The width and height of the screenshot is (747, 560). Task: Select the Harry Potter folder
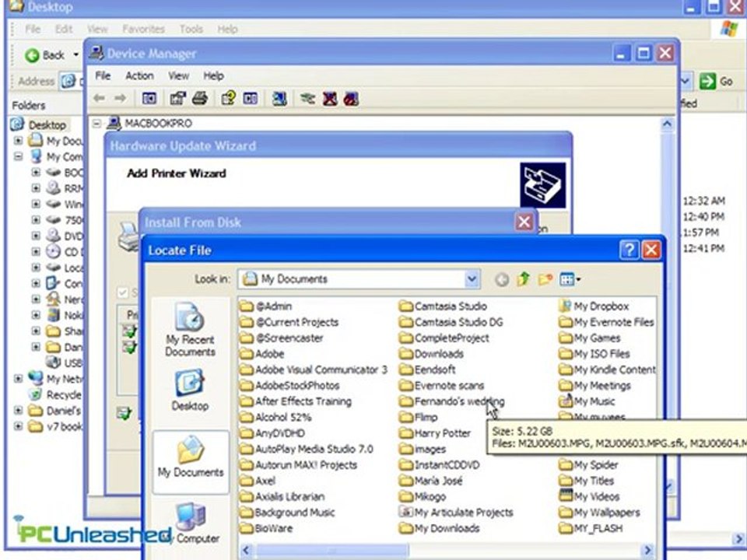tap(435, 433)
